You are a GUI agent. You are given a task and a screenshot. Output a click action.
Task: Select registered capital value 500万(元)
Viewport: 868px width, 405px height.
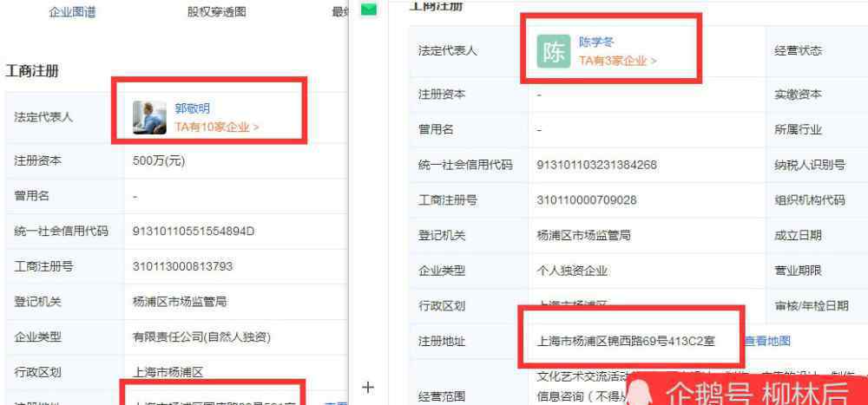[x=159, y=161]
